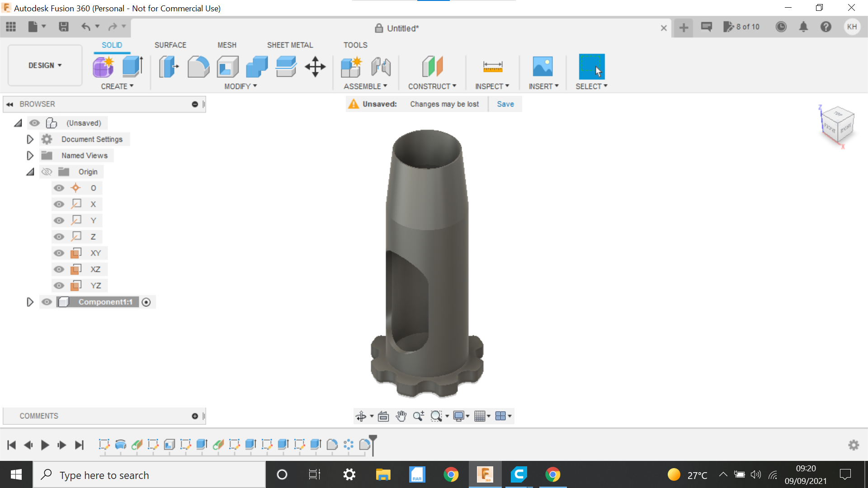Open the INSPECT dropdown menu
This screenshot has width=868, height=488.
[492, 86]
